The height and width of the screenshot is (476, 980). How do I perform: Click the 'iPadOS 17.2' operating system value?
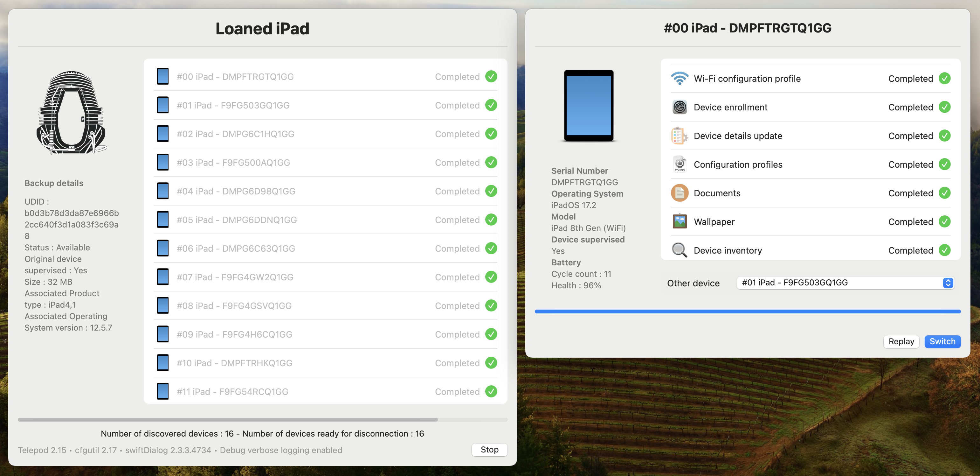[x=574, y=205]
